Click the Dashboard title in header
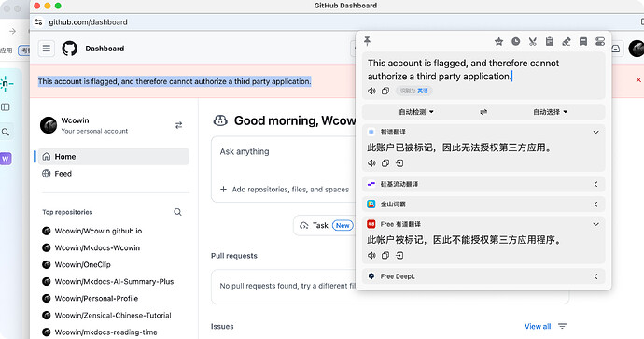The width and height of the screenshot is (644, 339). point(105,49)
